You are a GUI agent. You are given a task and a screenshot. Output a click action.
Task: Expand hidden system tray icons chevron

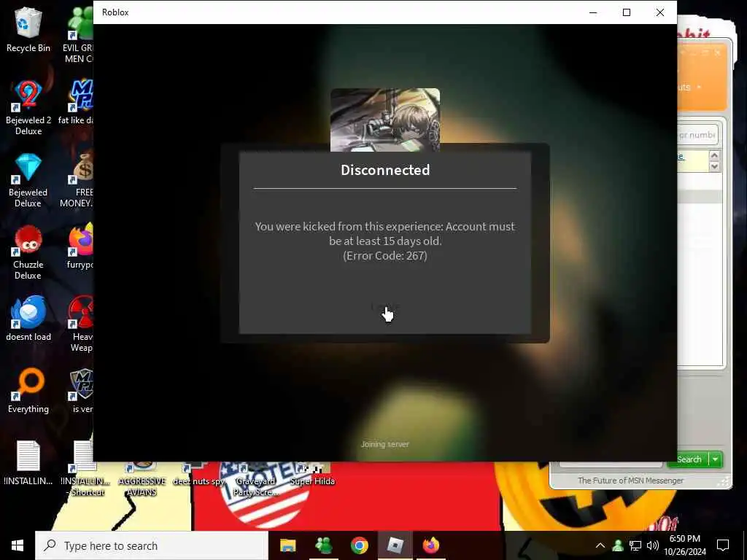pyautogui.click(x=600, y=545)
